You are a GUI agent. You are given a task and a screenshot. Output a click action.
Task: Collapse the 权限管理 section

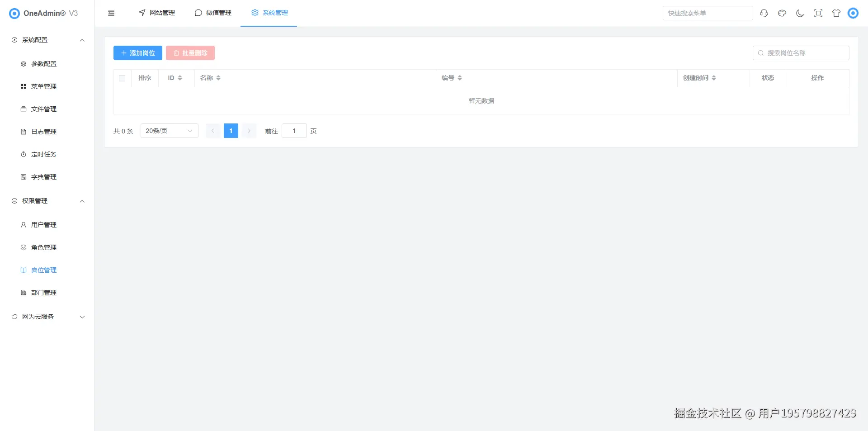click(x=47, y=201)
